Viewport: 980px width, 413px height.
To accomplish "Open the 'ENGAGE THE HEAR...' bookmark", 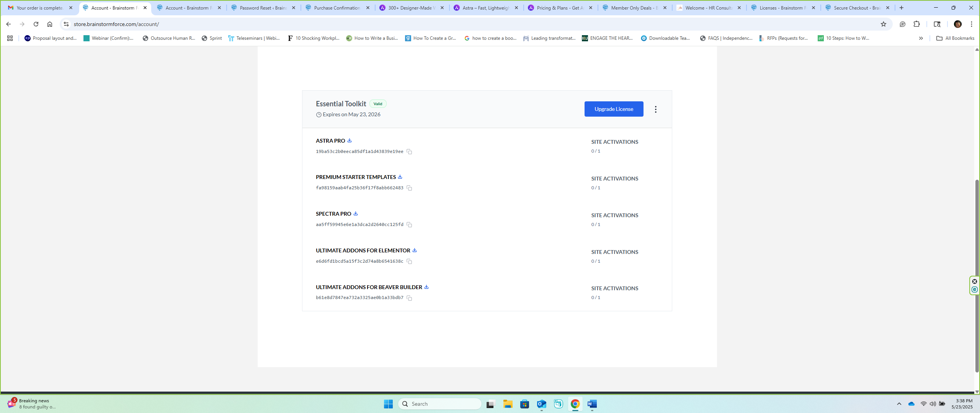I will pos(608,38).
